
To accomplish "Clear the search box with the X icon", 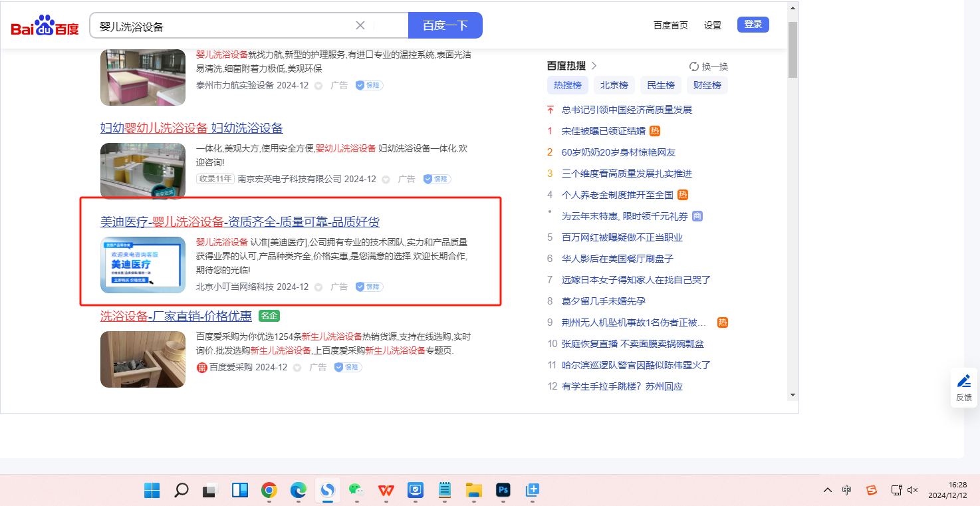I will click(x=360, y=25).
